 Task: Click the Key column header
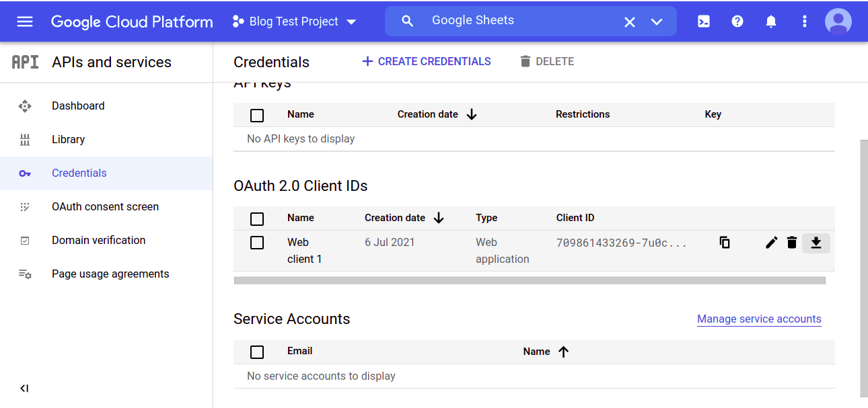pyautogui.click(x=713, y=114)
